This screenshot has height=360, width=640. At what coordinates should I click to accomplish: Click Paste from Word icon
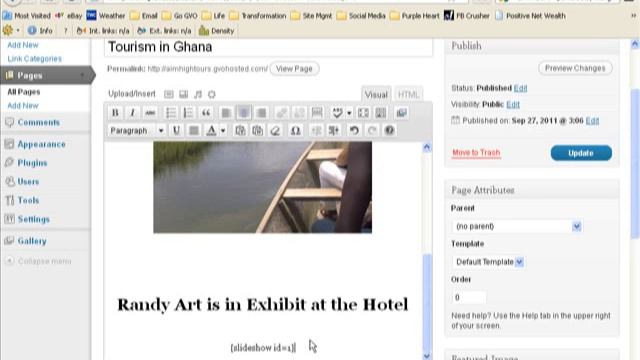[x=258, y=131]
